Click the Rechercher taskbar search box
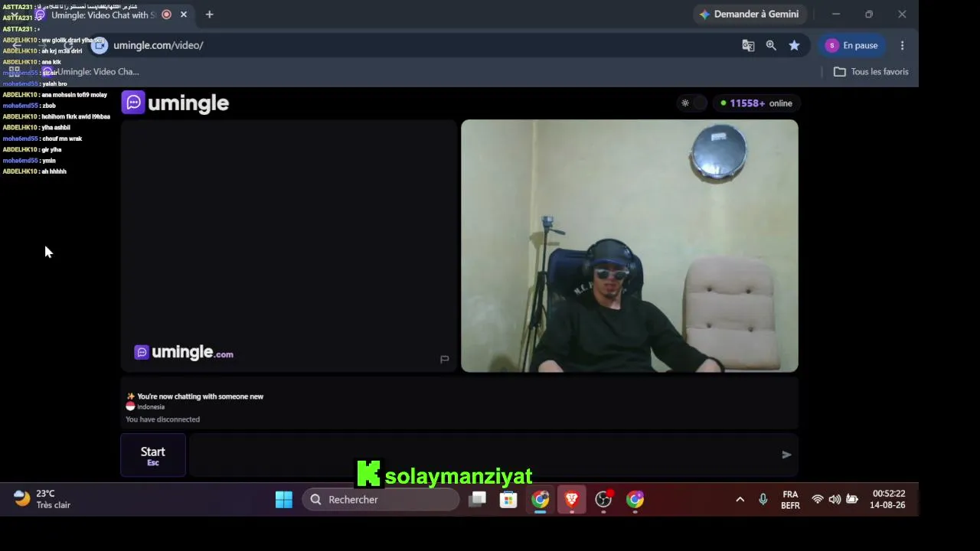Viewport: 980px width, 551px height. 381,500
